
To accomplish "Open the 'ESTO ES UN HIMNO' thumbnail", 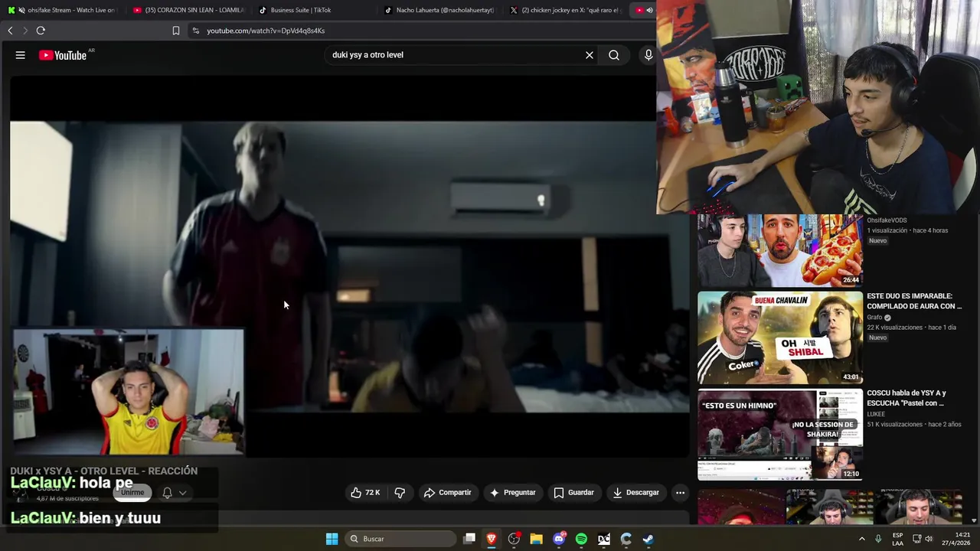I will pos(779,435).
